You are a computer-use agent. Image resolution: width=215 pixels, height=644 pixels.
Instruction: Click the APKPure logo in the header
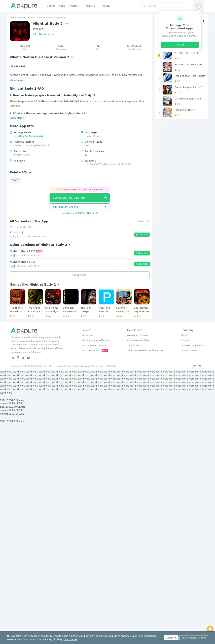point(24,6)
